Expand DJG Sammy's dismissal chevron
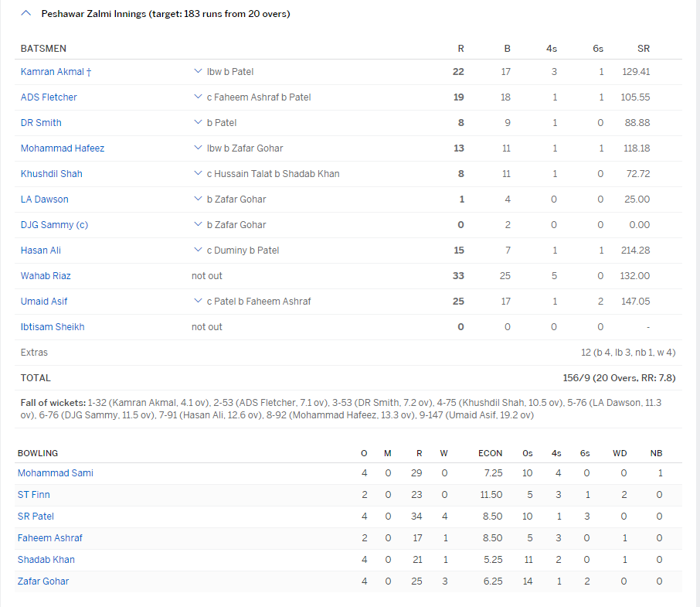700x607 pixels. [x=198, y=225]
